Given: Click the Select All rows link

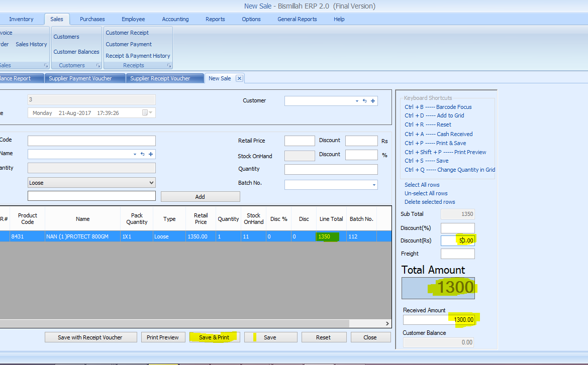Looking at the screenshot, I should click(422, 185).
